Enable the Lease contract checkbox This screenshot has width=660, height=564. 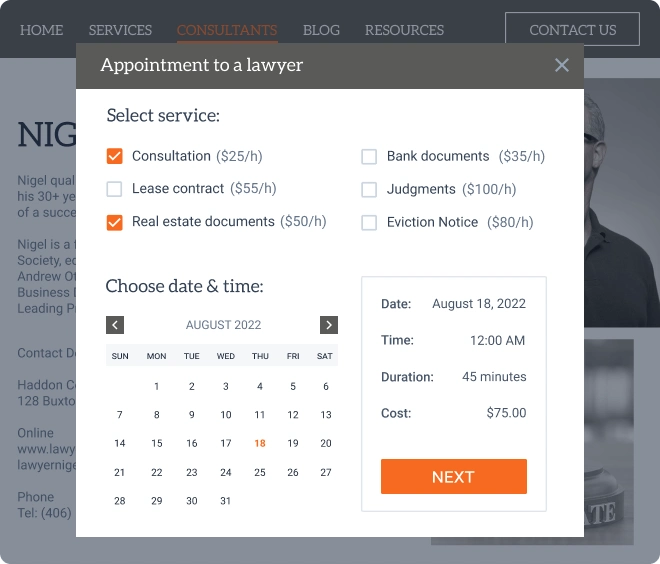[x=114, y=189]
